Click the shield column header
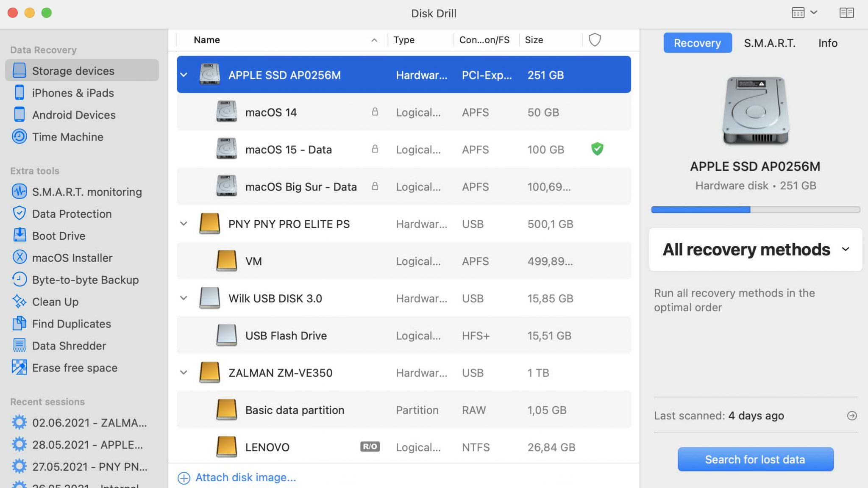 [x=595, y=39]
